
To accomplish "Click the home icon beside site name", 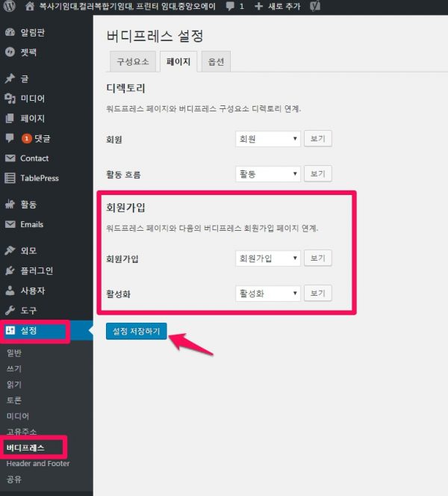I will (29, 6).
